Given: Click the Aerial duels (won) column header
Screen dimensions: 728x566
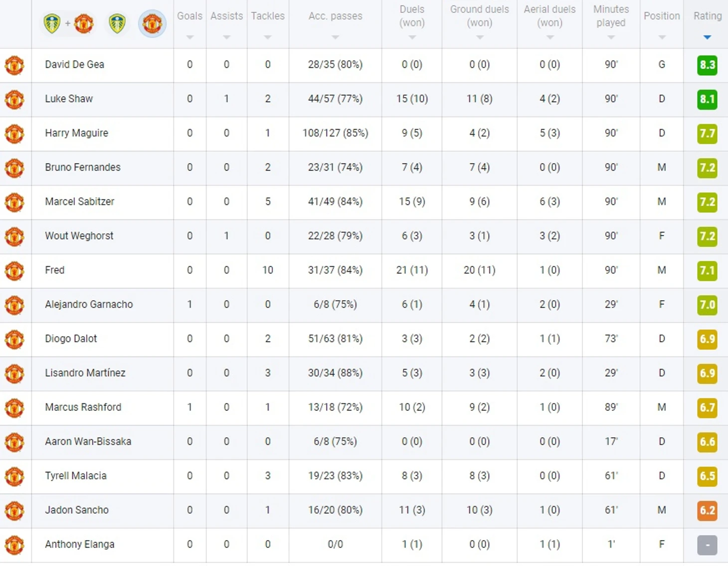Looking at the screenshot, I should point(549,16).
